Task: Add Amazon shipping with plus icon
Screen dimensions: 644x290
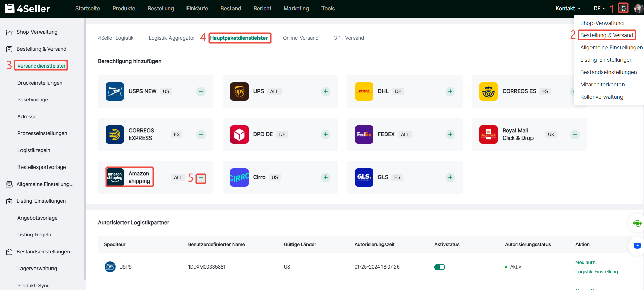Action: coord(201,177)
